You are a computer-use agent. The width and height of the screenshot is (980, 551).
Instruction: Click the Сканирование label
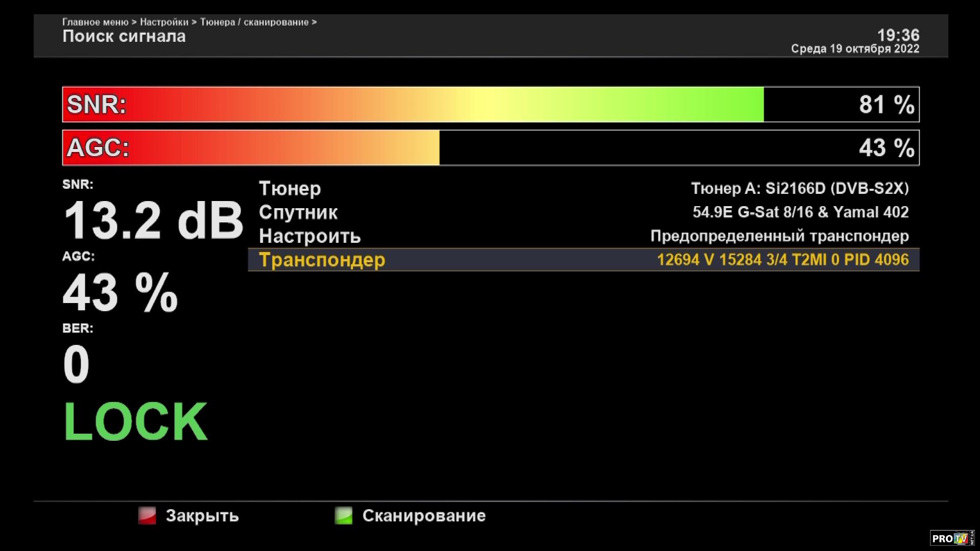tap(424, 516)
